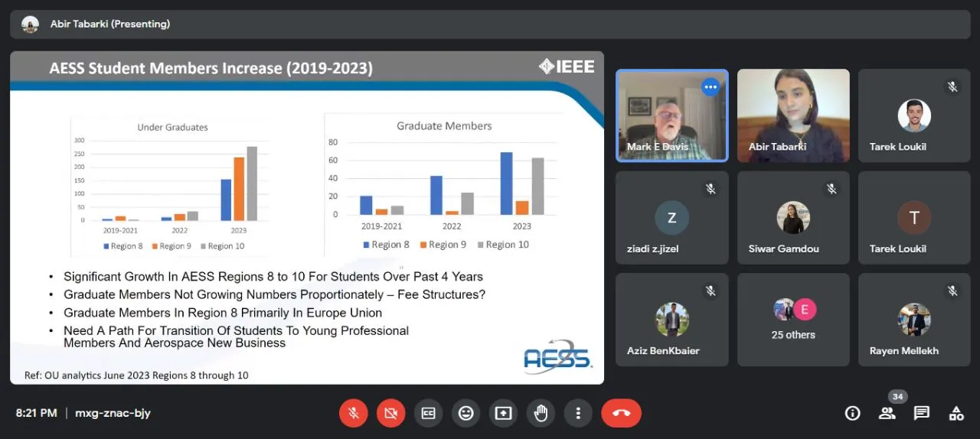Open the 25 others participants tile
The image size is (980, 439).
[793, 320]
